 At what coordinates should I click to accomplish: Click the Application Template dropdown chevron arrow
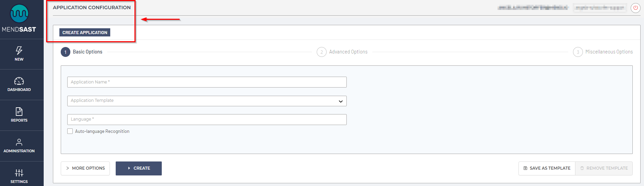pyautogui.click(x=341, y=101)
